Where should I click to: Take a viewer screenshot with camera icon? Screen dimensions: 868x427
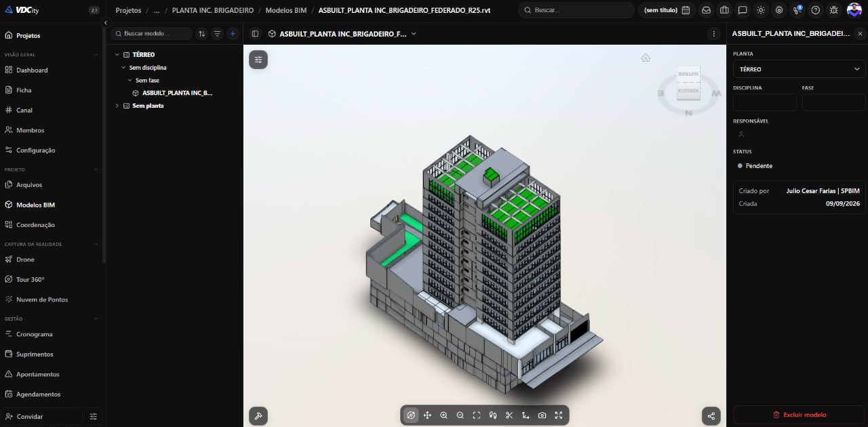click(x=542, y=415)
